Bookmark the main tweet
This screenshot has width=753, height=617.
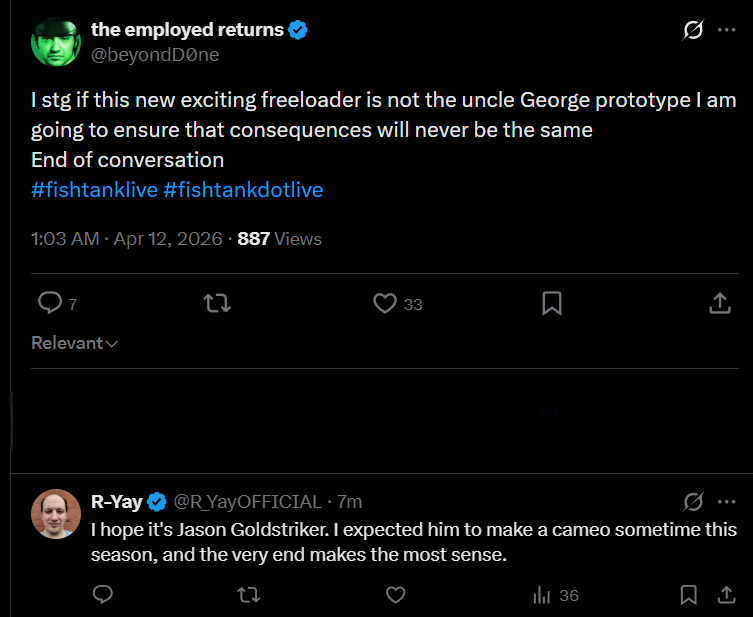click(x=551, y=303)
